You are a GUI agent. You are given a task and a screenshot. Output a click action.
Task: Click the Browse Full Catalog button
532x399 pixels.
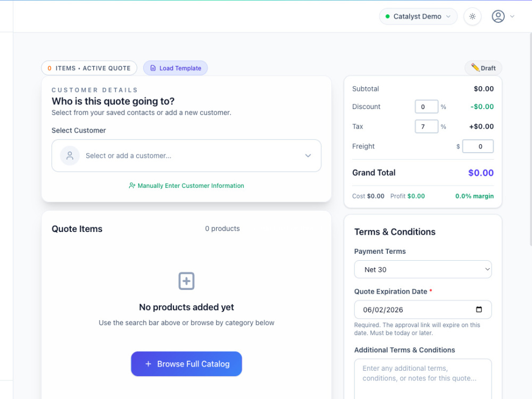tap(186, 364)
